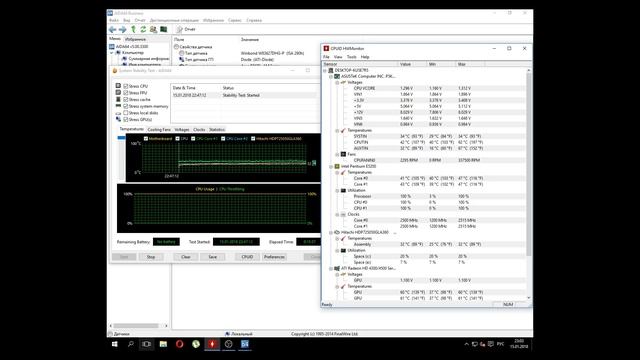Click the Clear button in Stability Test
Viewport: 640px width, 360px height.
pyautogui.click(x=186, y=257)
